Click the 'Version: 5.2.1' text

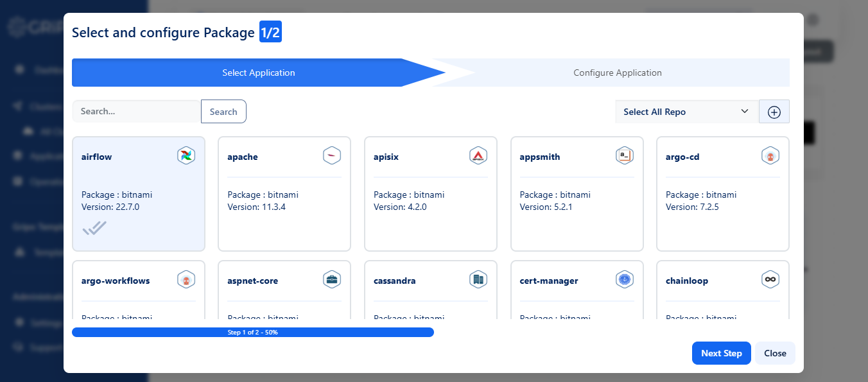(x=546, y=207)
